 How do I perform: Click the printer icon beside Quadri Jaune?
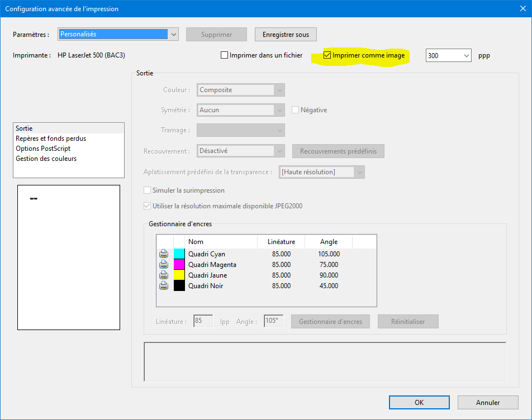[x=164, y=275]
